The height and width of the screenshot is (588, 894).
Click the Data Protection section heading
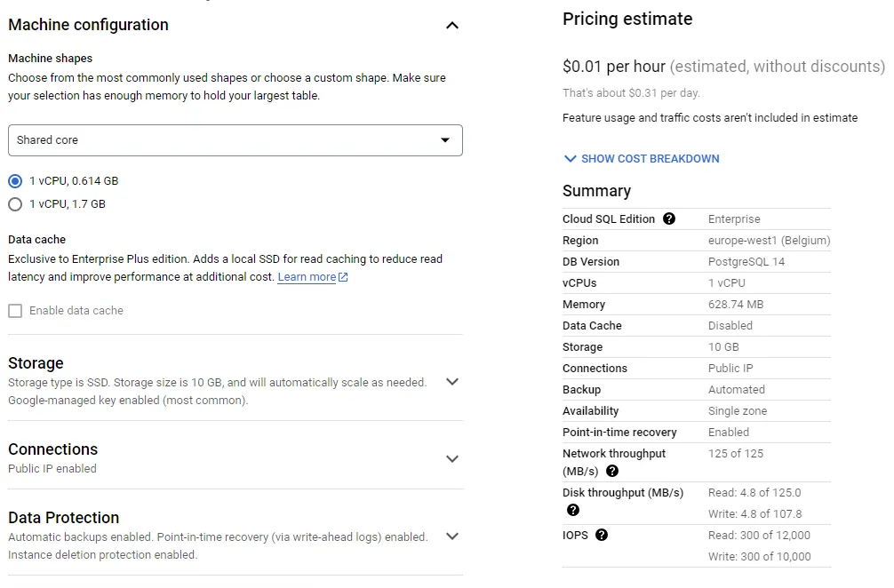pos(63,518)
